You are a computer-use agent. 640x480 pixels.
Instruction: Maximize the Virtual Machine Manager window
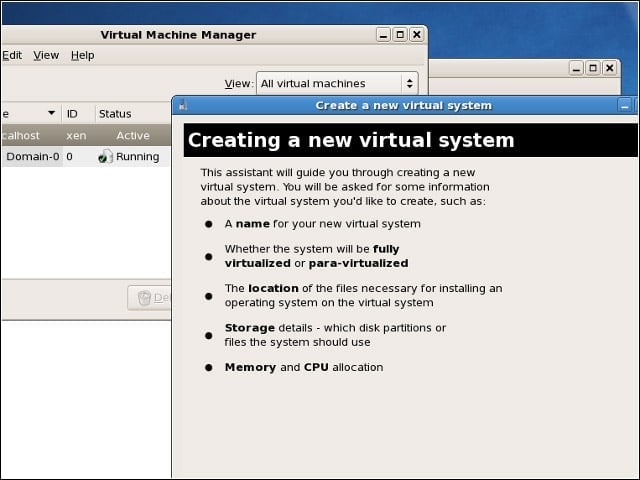(400, 35)
